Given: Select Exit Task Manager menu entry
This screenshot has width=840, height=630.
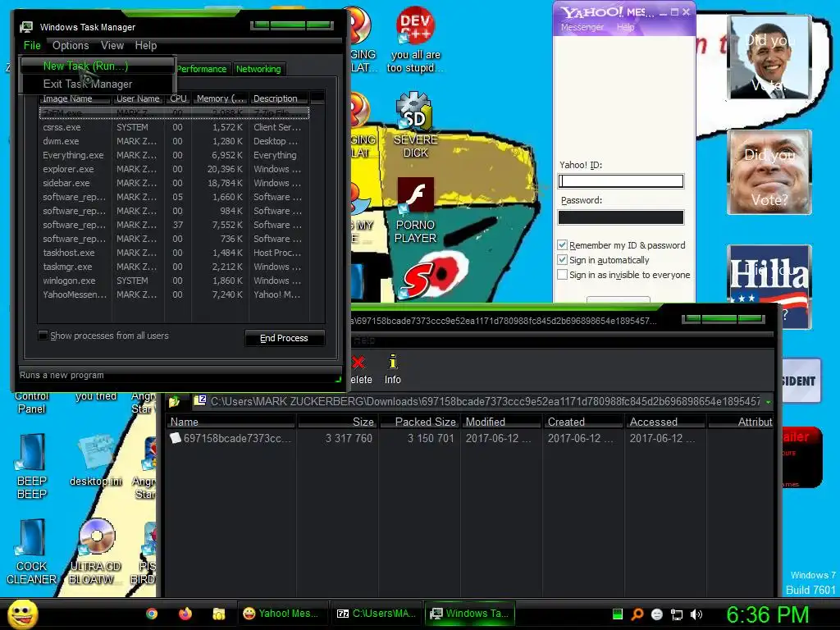Looking at the screenshot, I should [x=97, y=84].
